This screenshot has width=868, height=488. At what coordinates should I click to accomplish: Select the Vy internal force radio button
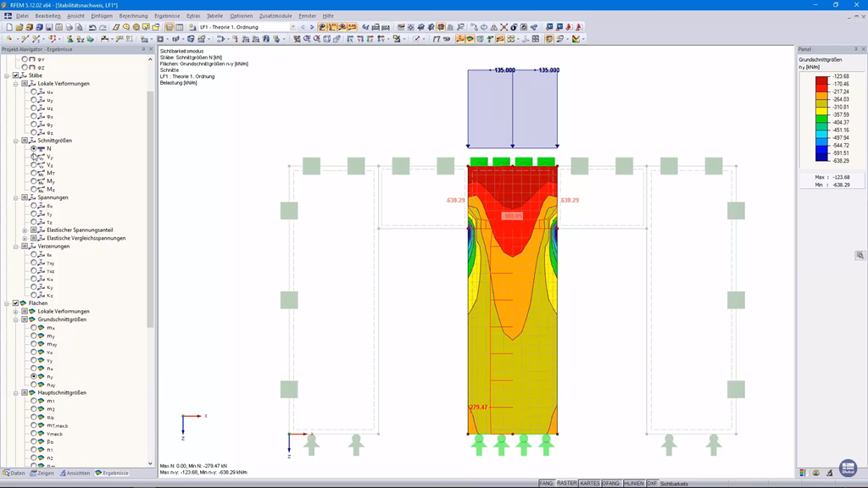[x=34, y=157]
